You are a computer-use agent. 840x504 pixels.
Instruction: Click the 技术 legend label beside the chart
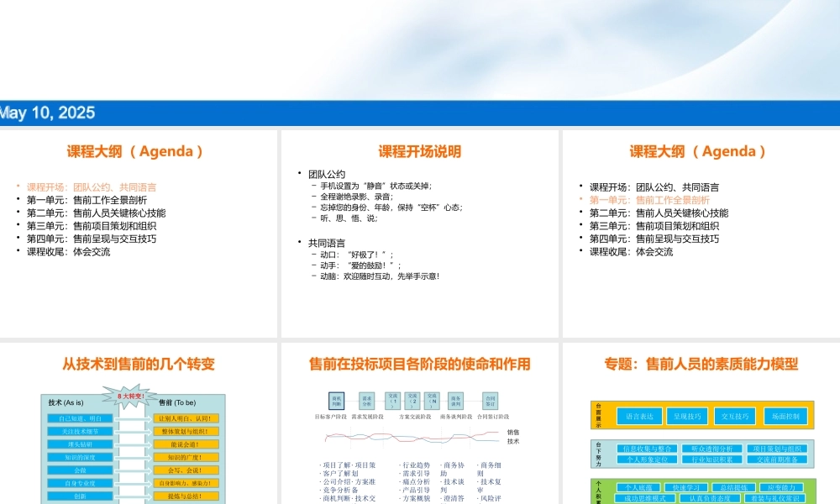point(513,441)
